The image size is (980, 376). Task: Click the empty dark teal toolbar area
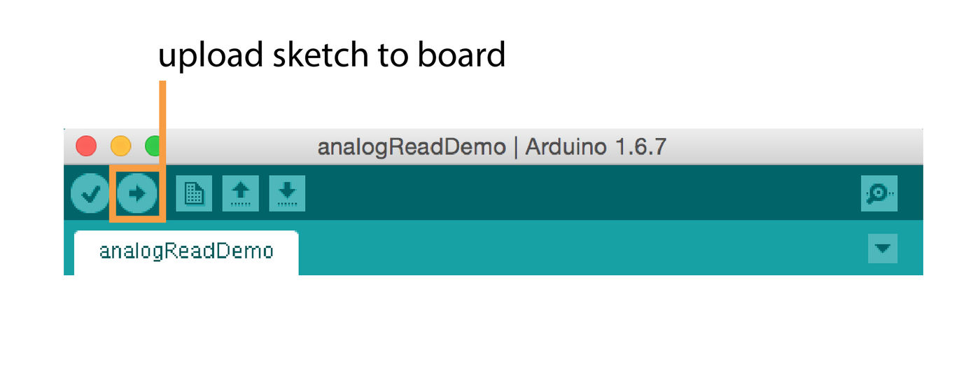pyautogui.click(x=560, y=193)
